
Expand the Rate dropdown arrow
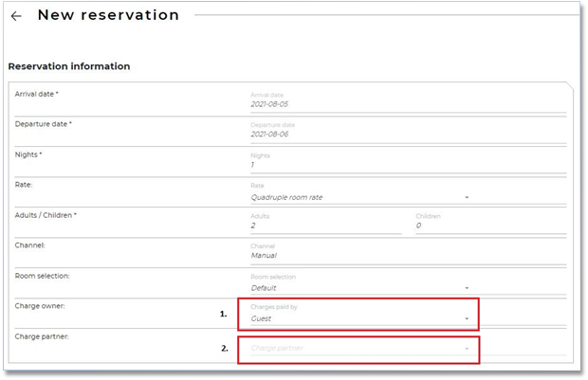pos(467,197)
